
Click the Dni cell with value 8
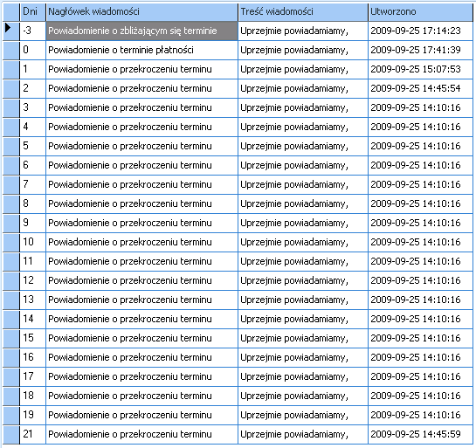pos(33,203)
